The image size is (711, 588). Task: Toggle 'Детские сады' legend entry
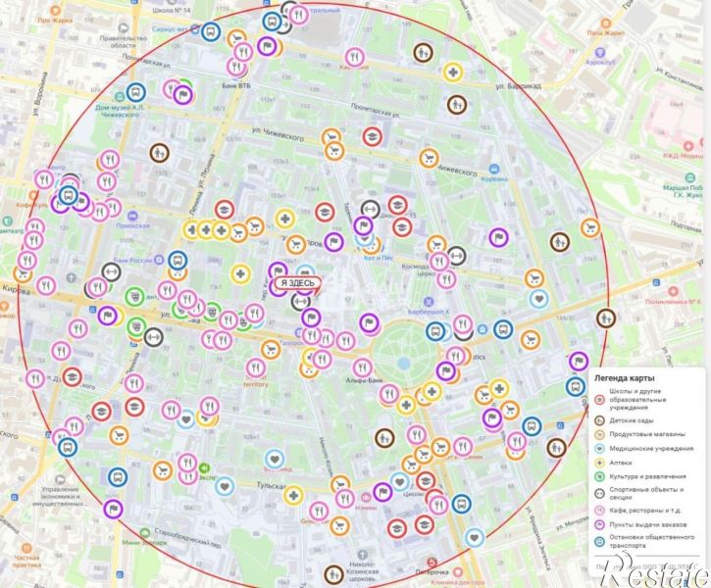(x=626, y=420)
